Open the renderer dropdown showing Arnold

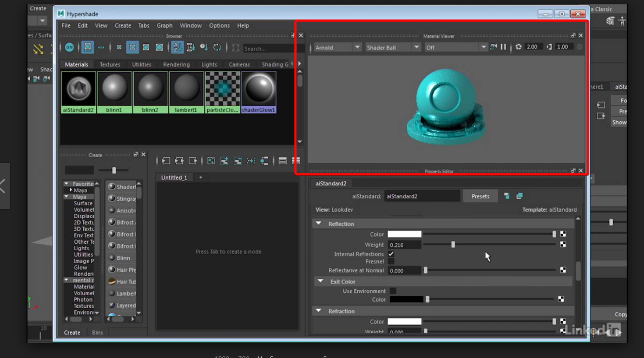(337, 48)
